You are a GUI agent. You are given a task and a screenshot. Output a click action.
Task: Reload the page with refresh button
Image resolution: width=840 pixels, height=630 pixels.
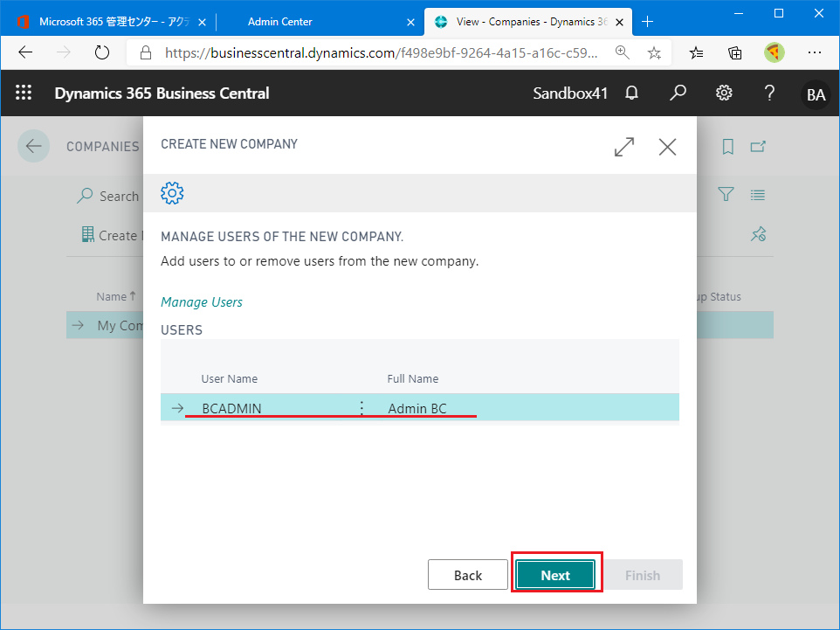pyautogui.click(x=102, y=52)
